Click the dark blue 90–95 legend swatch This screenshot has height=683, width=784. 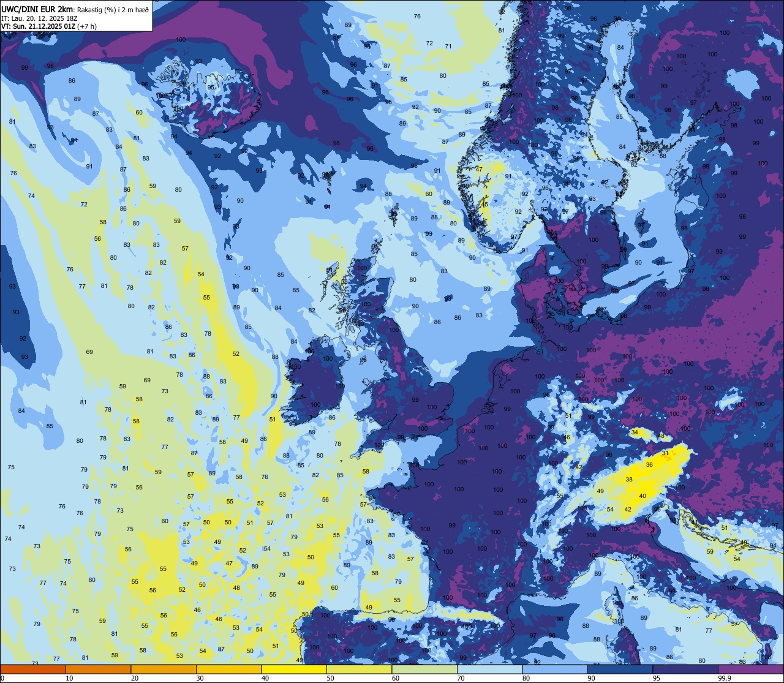click(620, 669)
